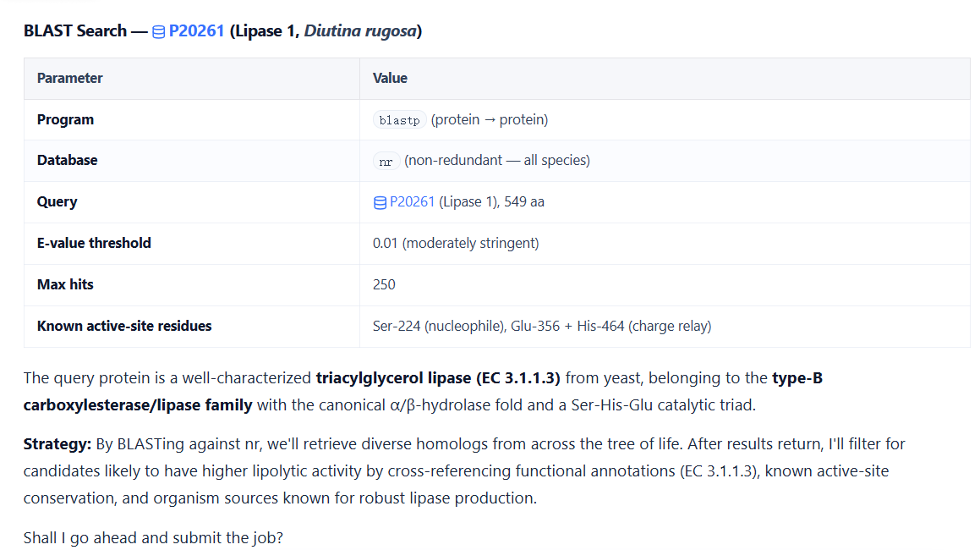The height and width of the screenshot is (550, 980).
Task: Click the 250 max hits value
Action: point(384,284)
